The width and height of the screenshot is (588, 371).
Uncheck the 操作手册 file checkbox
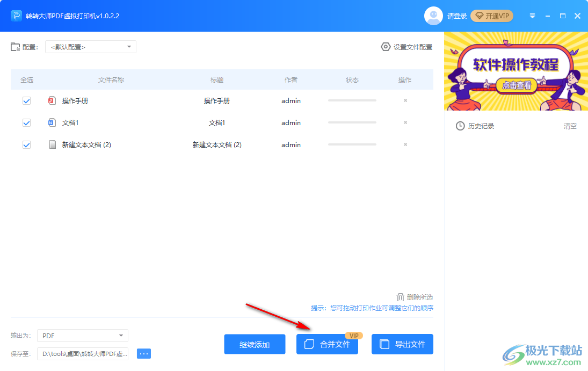coord(27,100)
